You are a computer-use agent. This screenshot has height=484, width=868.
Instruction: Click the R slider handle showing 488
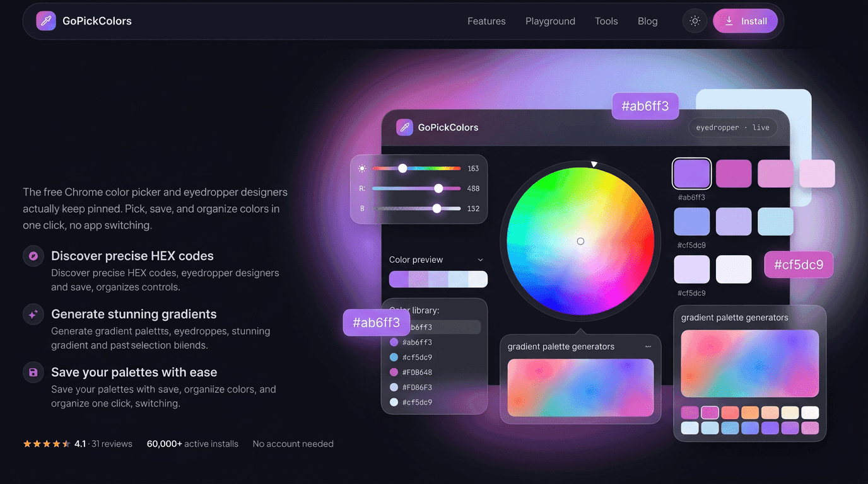[438, 188]
